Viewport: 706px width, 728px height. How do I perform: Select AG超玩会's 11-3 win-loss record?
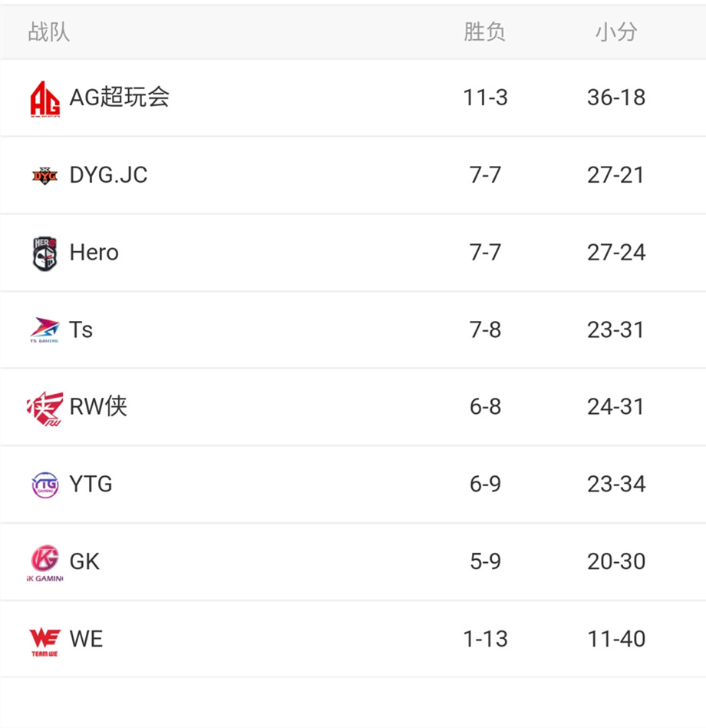485,98
